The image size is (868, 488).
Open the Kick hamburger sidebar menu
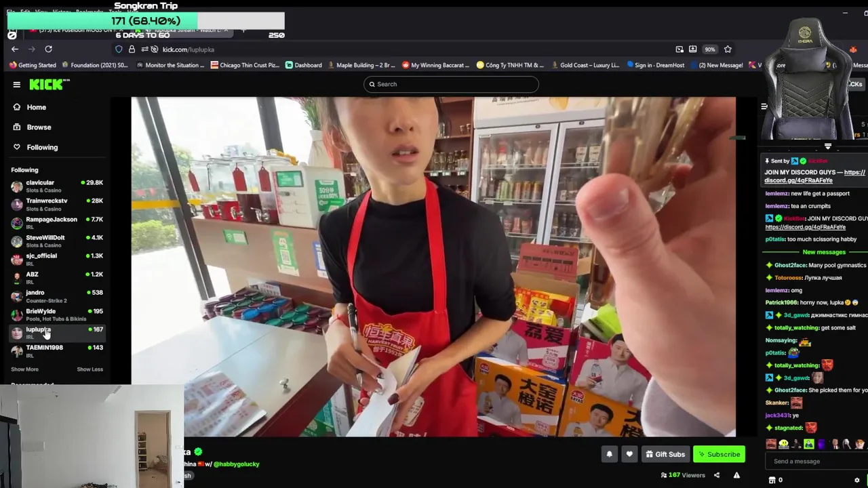(x=16, y=85)
